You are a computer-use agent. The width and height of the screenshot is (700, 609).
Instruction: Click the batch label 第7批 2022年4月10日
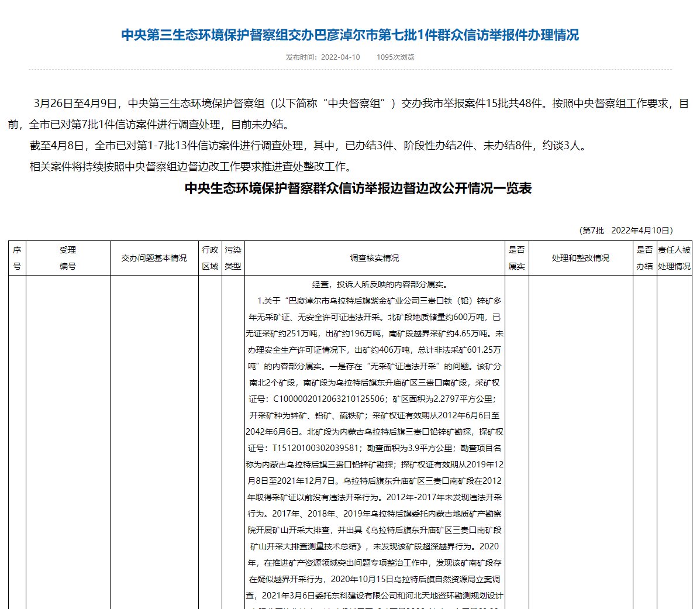coord(626,230)
